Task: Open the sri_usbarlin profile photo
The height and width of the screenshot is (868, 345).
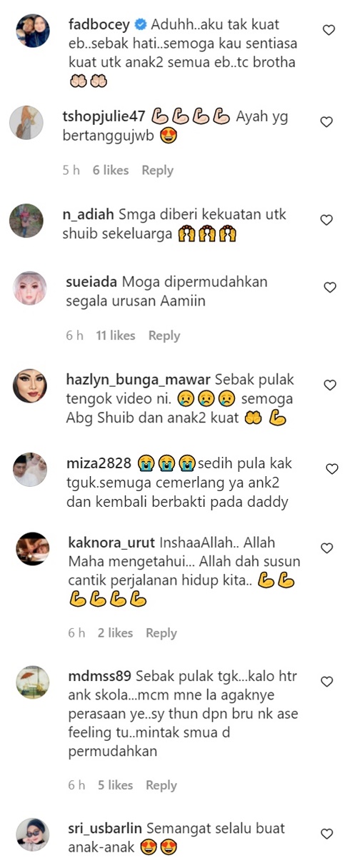Action: coord(32,834)
